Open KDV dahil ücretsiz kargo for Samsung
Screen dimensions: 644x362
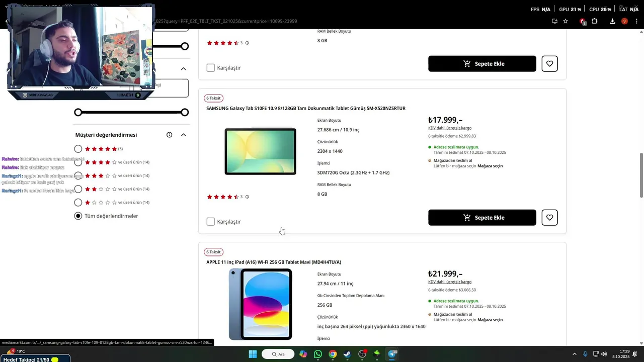point(450,128)
